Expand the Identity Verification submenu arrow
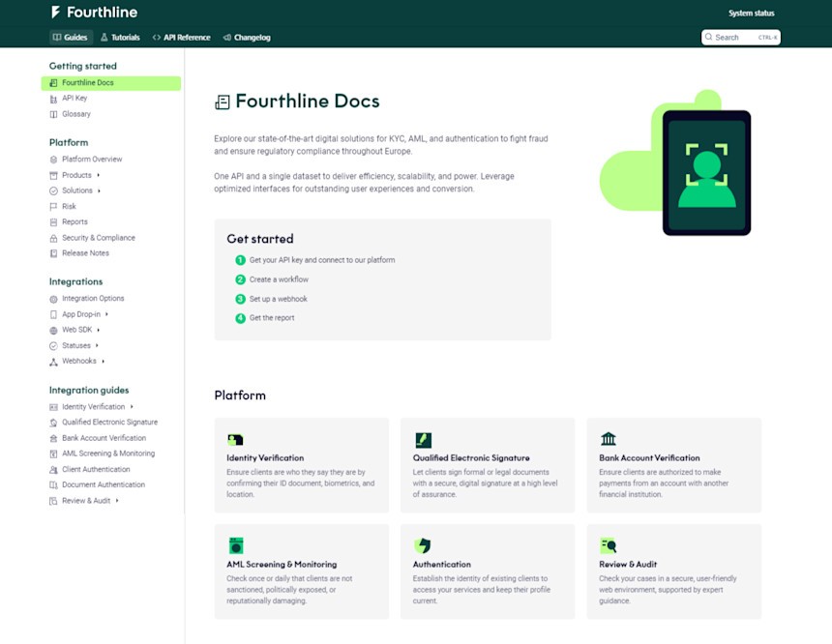The image size is (832, 644). tap(132, 407)
